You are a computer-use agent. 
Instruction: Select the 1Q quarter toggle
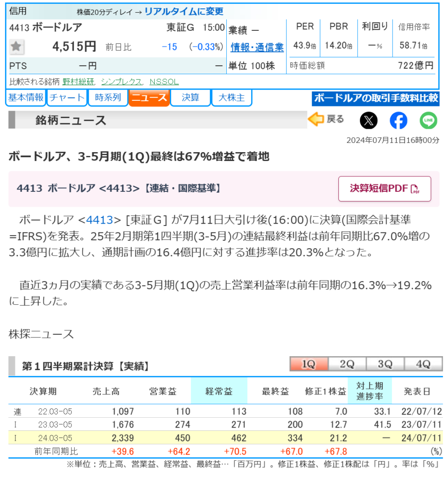[x=309, y=364]
